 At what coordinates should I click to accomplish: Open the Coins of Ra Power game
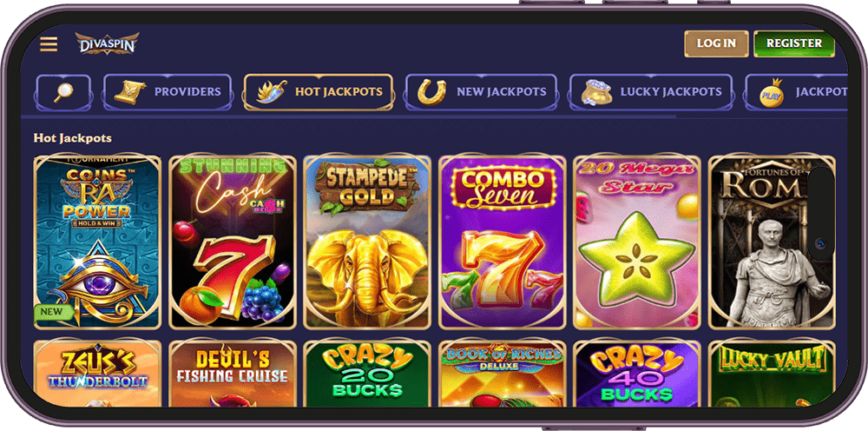tap(97, 242)
